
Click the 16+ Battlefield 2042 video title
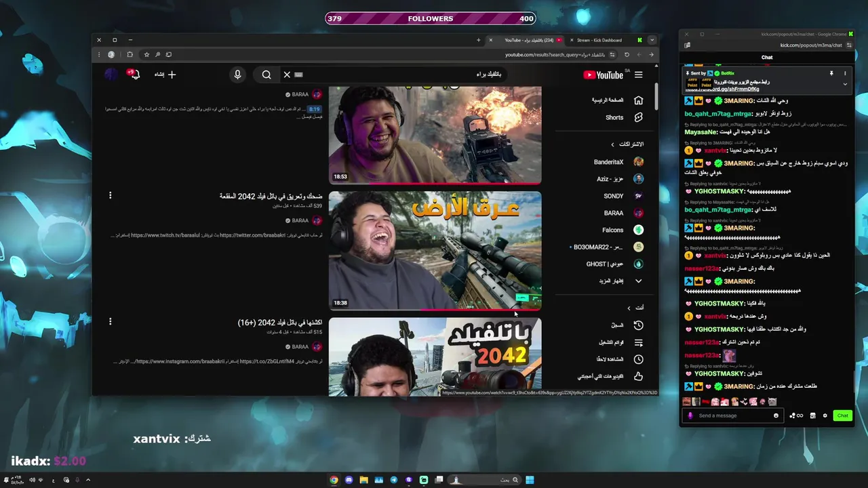(279, 323)
